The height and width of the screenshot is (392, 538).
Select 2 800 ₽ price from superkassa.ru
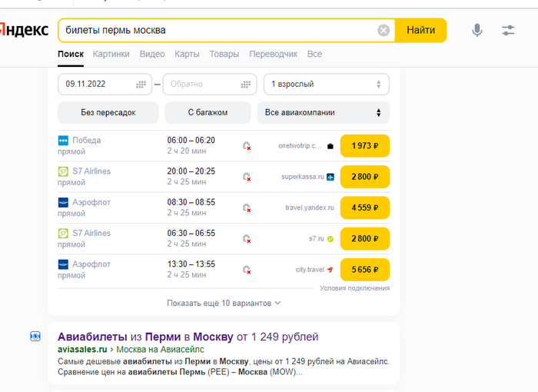[365, 177]
